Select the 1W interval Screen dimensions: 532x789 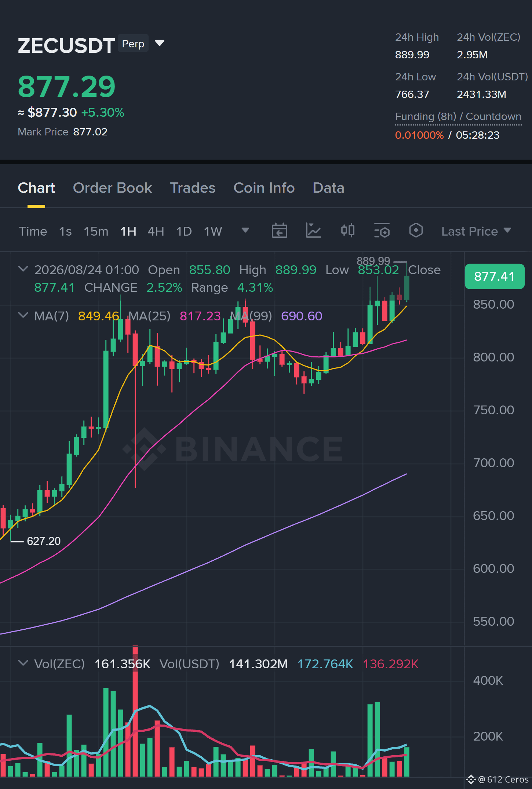click(x=213, y=231)
